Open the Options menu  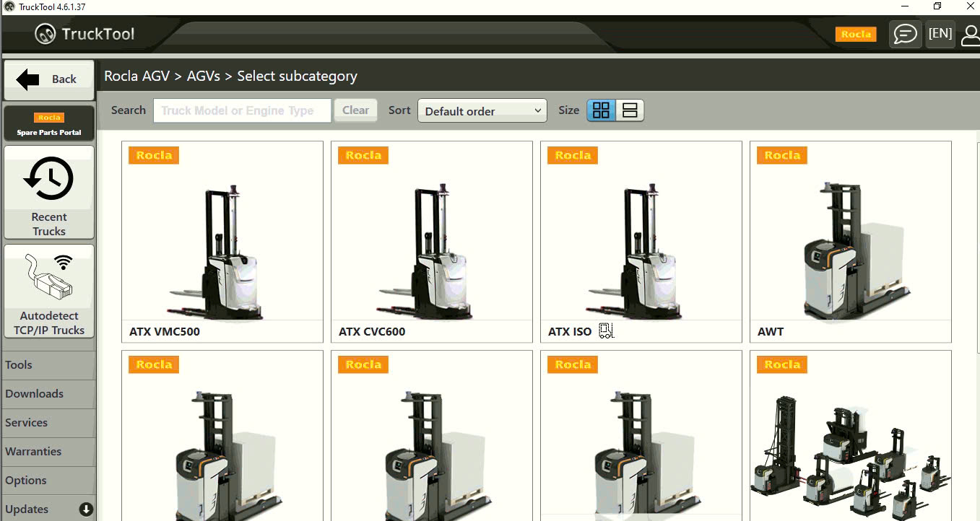click(x=48, y=481)
